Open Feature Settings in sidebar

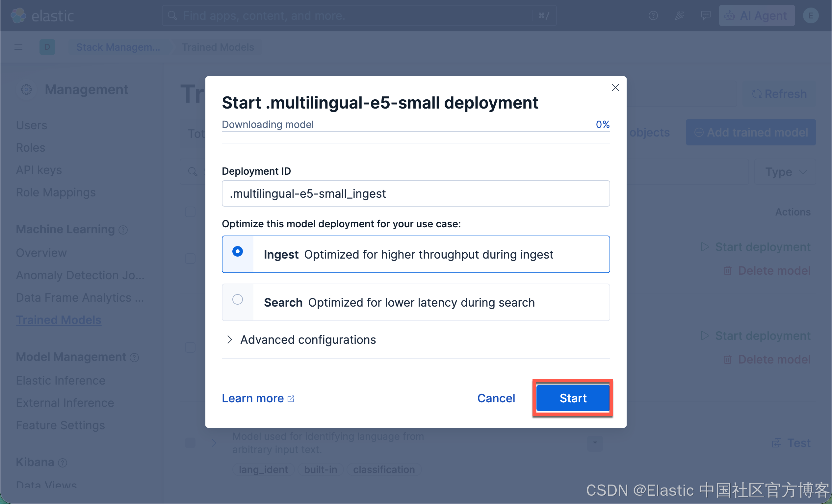[61, 425]
